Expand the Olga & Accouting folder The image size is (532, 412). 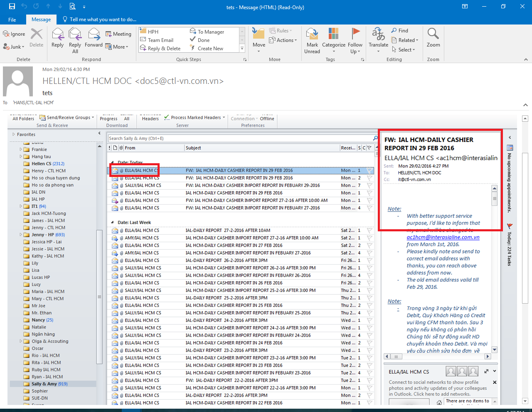21,341
